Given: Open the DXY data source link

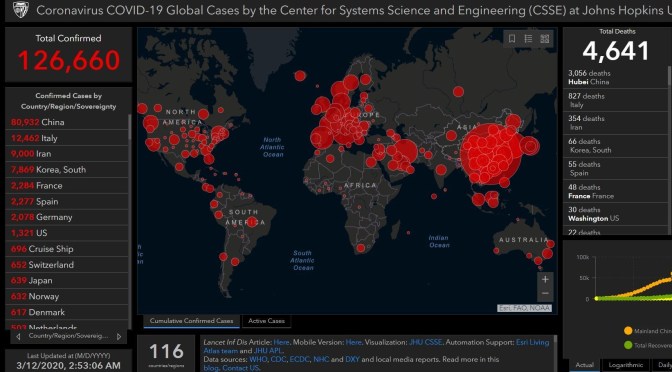Looking at the screenshot, I should tap(352, 359).
